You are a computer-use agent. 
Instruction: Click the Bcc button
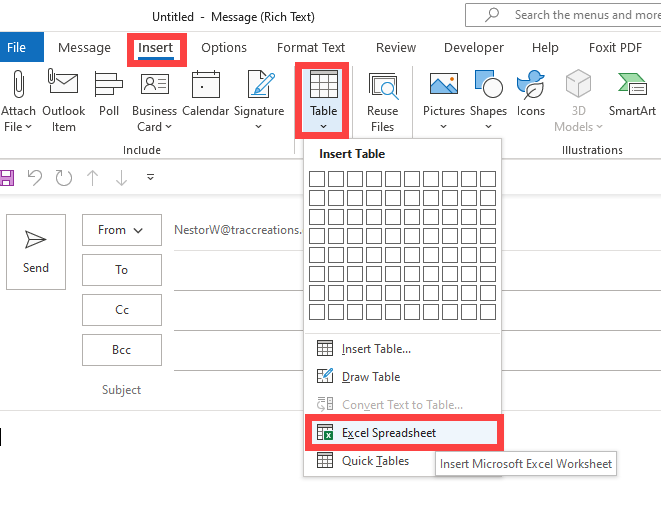[x=122, y=350]
